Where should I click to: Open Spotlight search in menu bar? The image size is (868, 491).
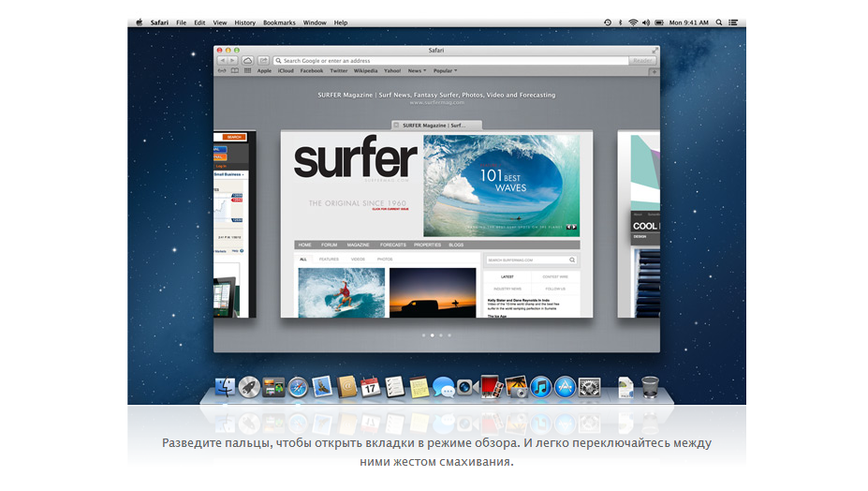(719, 22)
